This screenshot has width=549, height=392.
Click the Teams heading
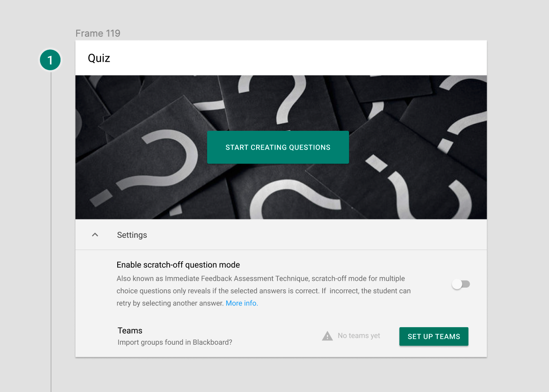130,331
